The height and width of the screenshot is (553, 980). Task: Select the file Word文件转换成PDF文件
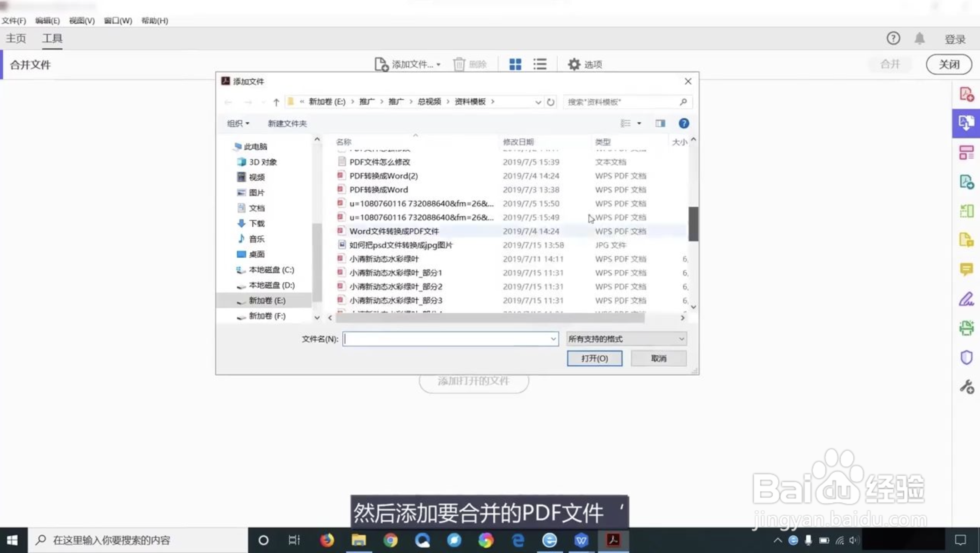point(395,231)
